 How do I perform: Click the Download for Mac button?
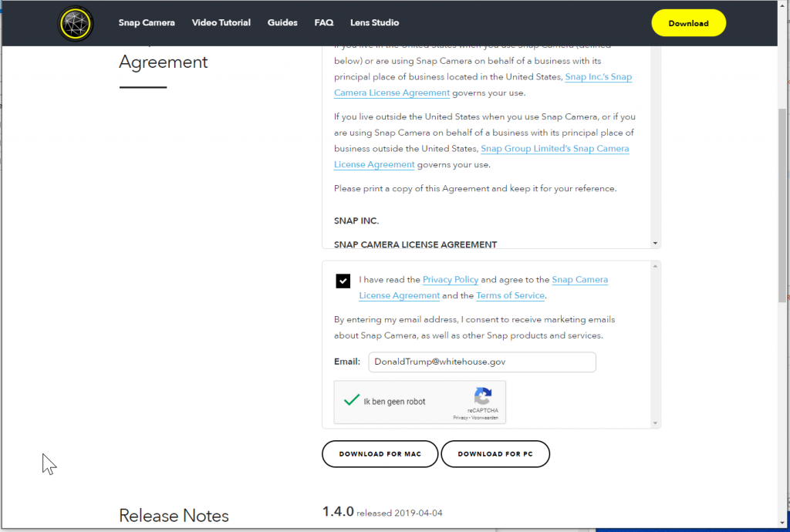[x=380, y=454]
